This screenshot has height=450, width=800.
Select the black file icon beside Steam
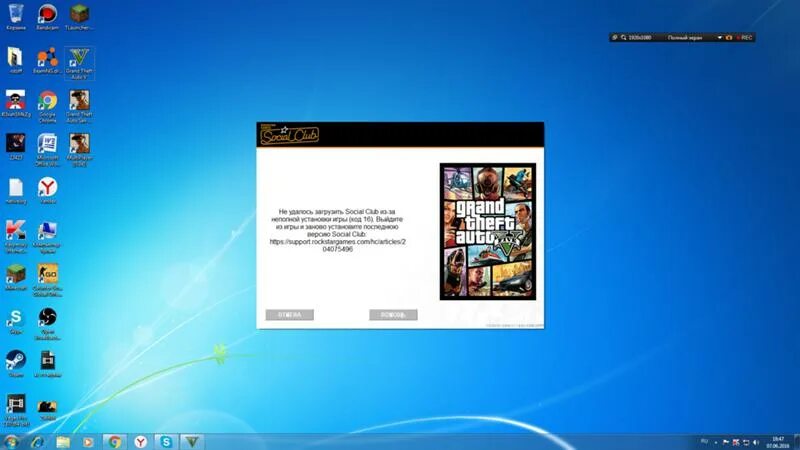[x=47, y=364]
